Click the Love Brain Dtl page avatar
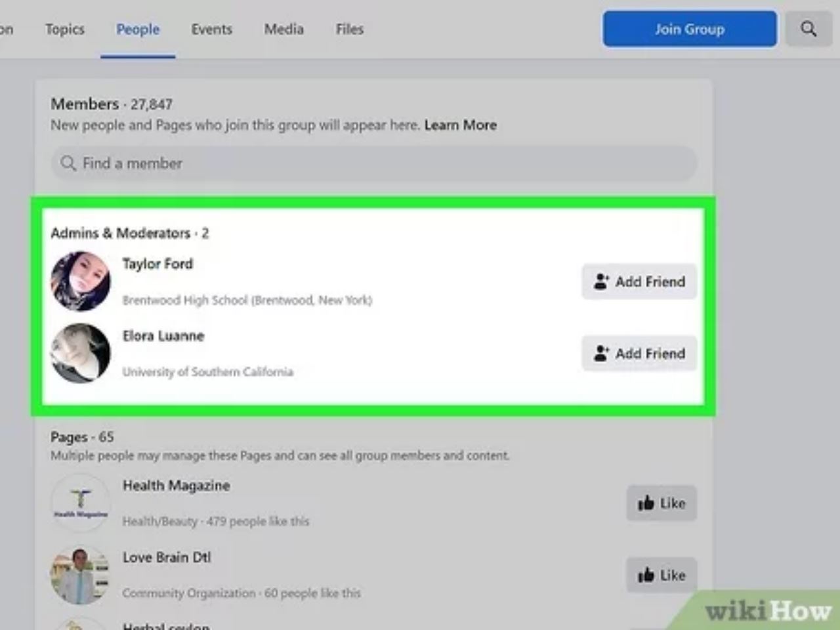840x630 pixels. (x=81, y=575)
